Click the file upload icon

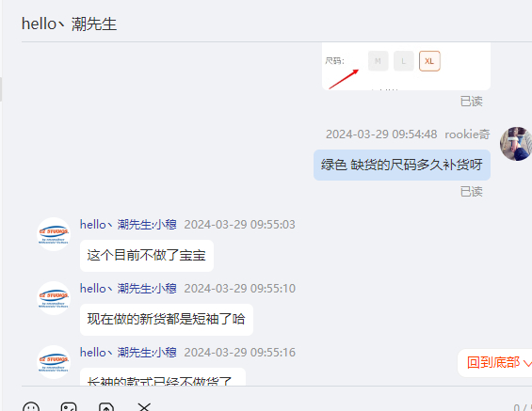pyautogui.click(x=106, y=407)
